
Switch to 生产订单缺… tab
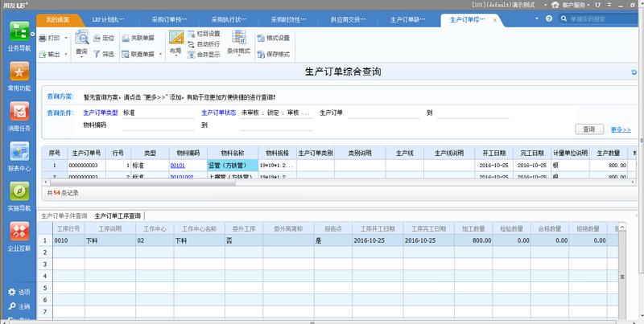[x=408, y=19]
